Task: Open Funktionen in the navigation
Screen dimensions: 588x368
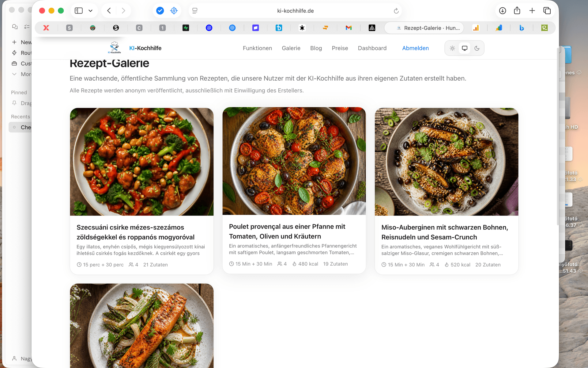Action: pos(257,48)
